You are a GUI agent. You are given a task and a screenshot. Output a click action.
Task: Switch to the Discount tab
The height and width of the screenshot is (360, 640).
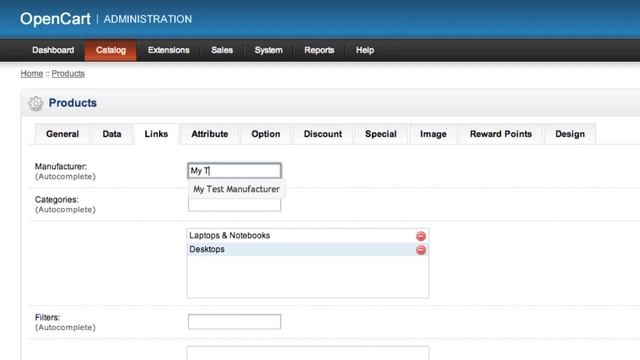pyautogui.click(x=323, y=134)
